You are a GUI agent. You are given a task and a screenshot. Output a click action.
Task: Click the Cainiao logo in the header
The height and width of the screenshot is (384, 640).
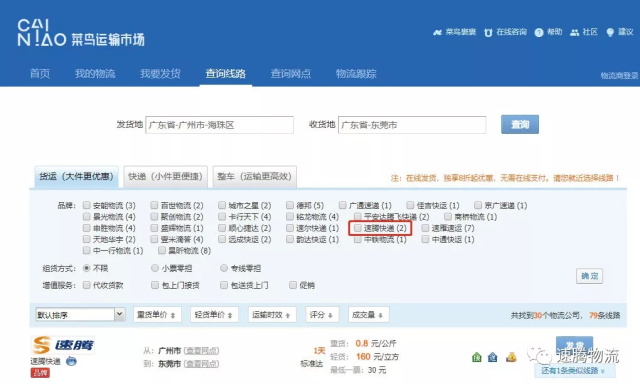(81, 33)
